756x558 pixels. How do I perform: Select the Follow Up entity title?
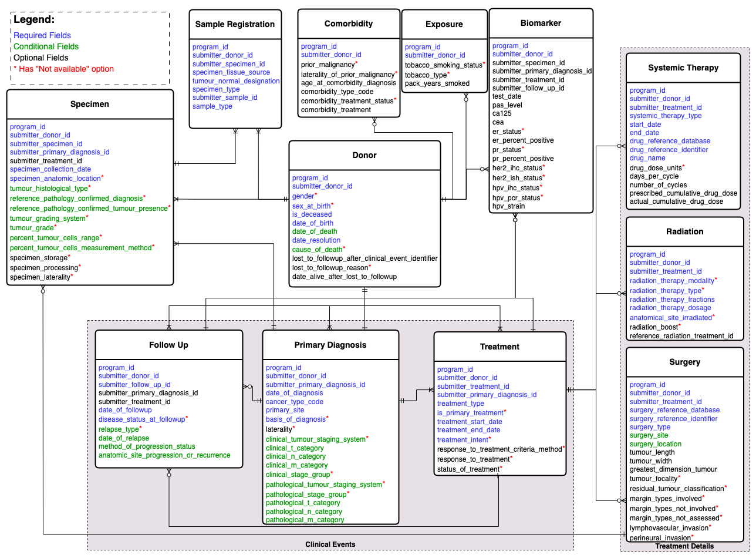click(168, 345)
